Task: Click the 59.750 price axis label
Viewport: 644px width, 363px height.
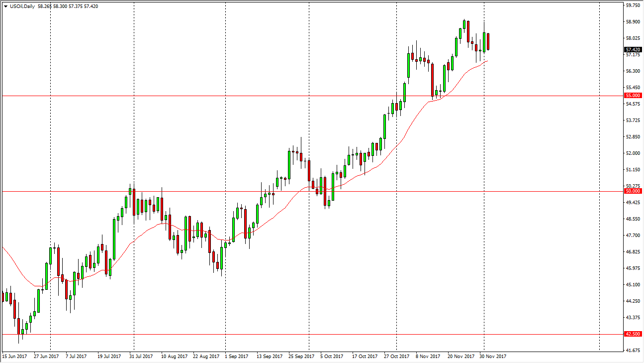Action: tap(633, 5)
